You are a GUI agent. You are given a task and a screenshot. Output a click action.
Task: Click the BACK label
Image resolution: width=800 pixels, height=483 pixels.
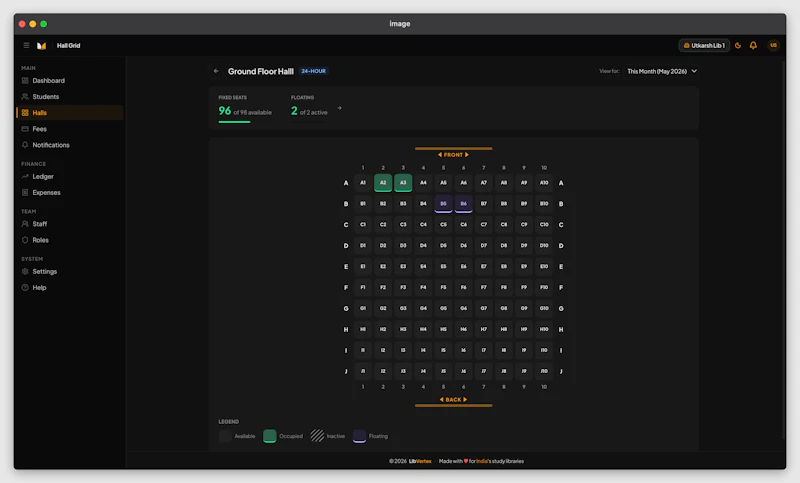(453, 399)
